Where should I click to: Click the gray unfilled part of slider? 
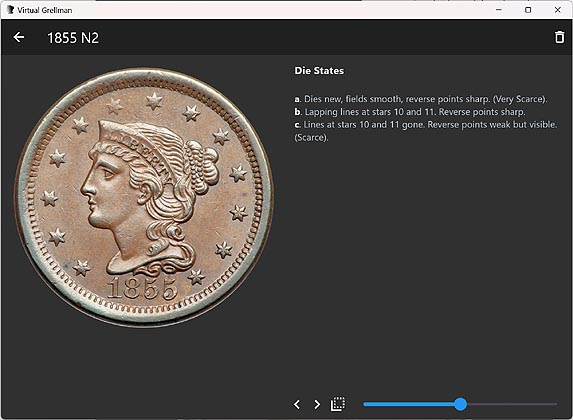pyautogui.click(x=512, y=404)
